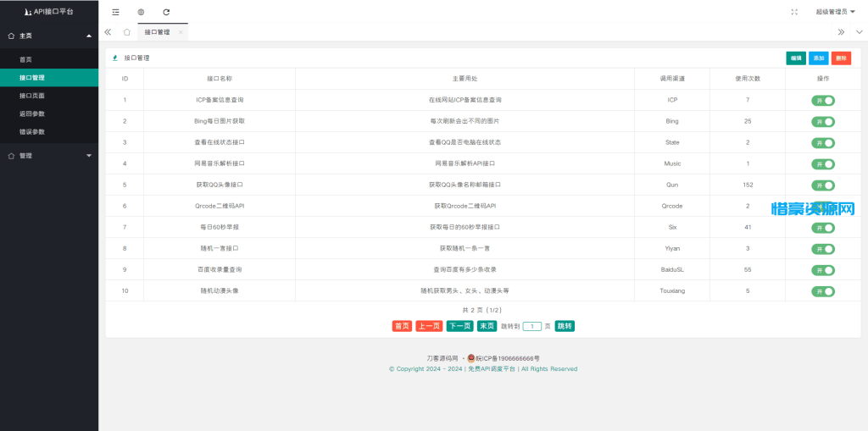Enter fullscreen using the expand icon
The image size is (868, 431).
[x=794, y=12]
